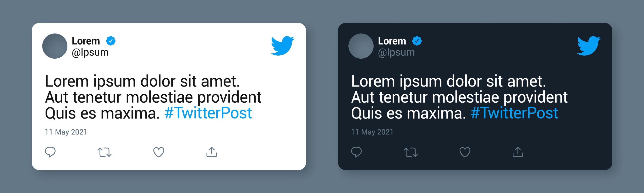644x193 pixels.
Task: Click the Twitter bird logo on the dark card
Action: point(589,46)
